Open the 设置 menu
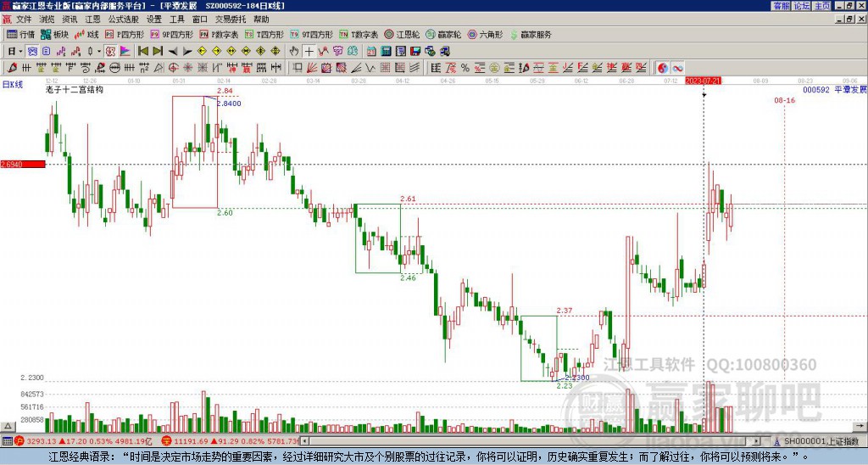This screenshot has height=465, width=868. (154, 20)
